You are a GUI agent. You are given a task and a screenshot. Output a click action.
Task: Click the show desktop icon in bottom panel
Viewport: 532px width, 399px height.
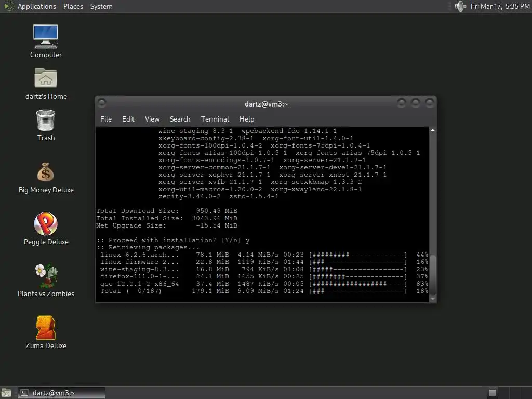[6, 393]
